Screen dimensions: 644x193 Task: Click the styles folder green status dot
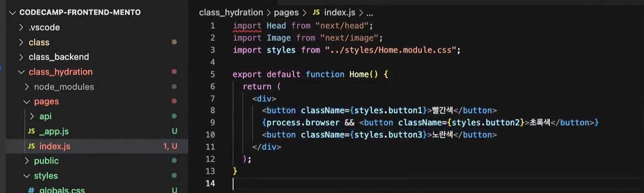tap(174, 176)
